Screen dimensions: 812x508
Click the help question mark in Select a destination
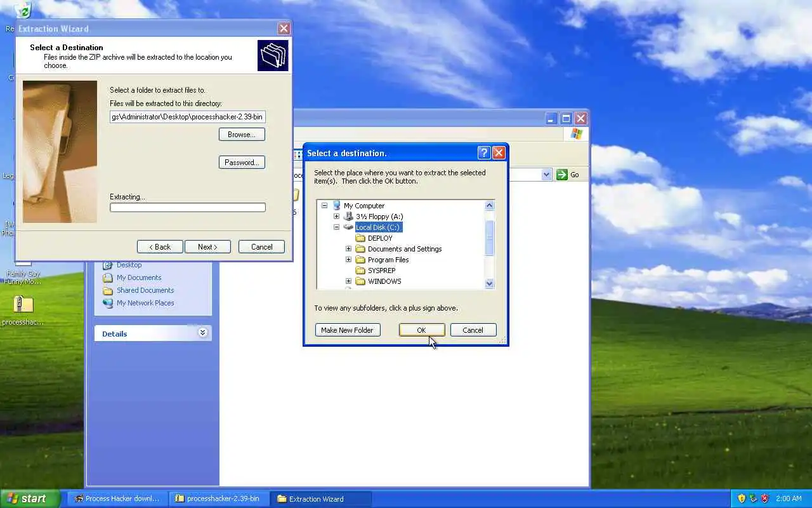483,152
